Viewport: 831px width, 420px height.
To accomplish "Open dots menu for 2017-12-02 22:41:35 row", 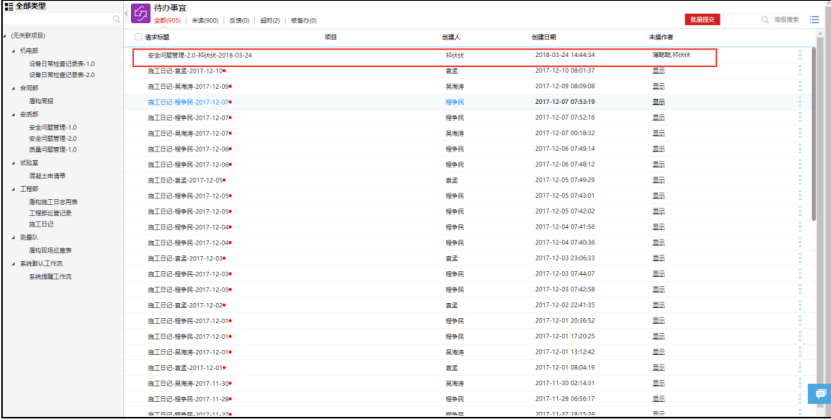I will [800, 305].
